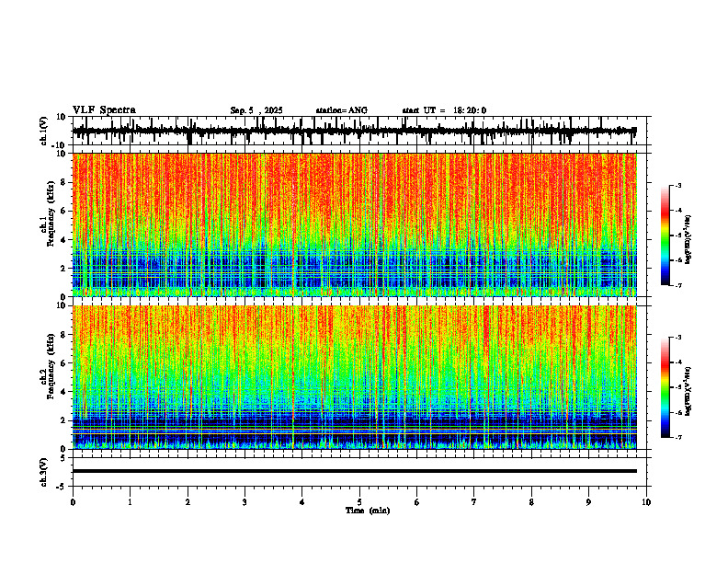
Task: Click the time axis tick label "5"
Action: click(x=359, y=502)
